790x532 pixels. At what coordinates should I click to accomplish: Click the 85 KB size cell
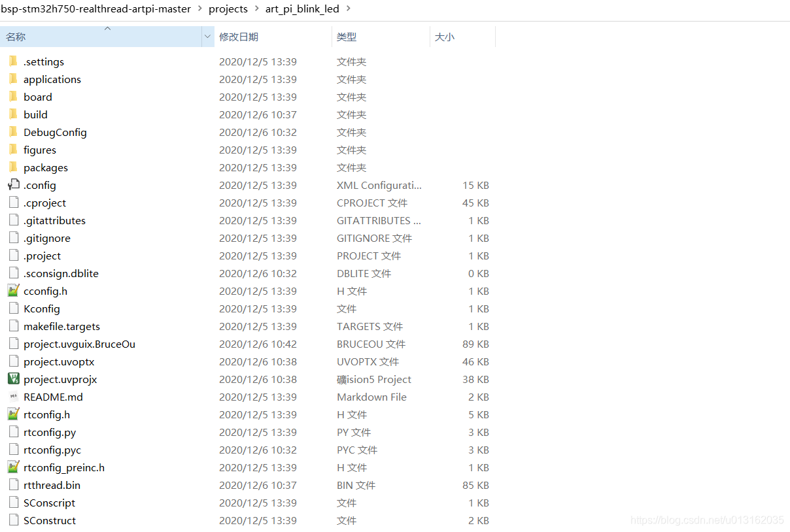click(x=475, y=485)
